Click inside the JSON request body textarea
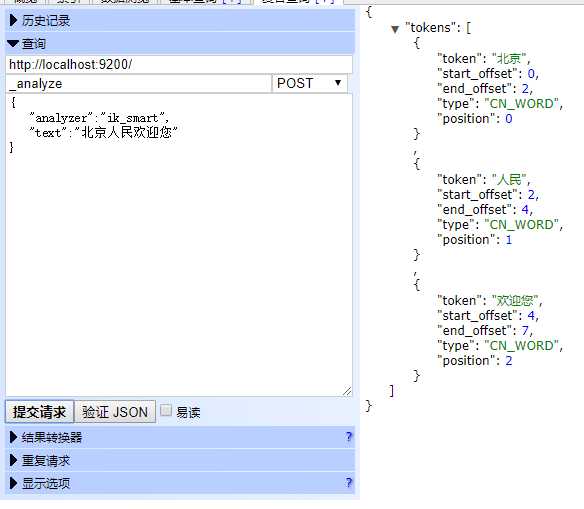Viewport: 584px width, 509px height. pos(179,245)
